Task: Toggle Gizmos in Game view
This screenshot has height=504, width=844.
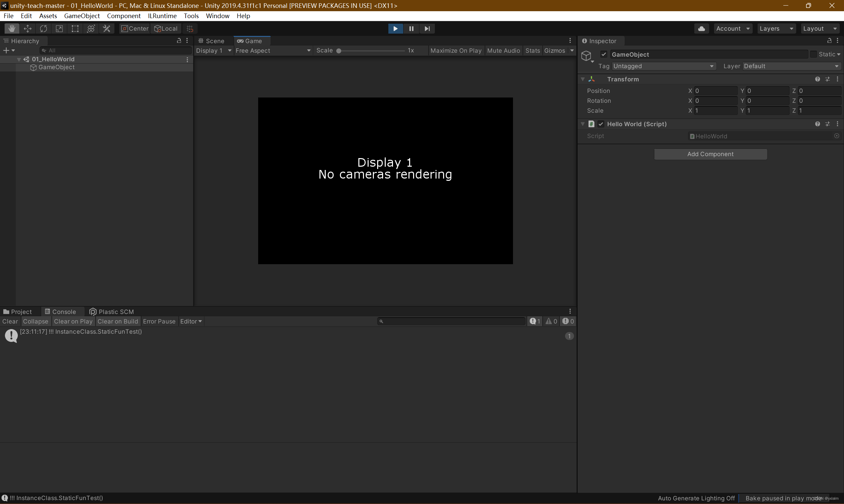Action: 555,51
